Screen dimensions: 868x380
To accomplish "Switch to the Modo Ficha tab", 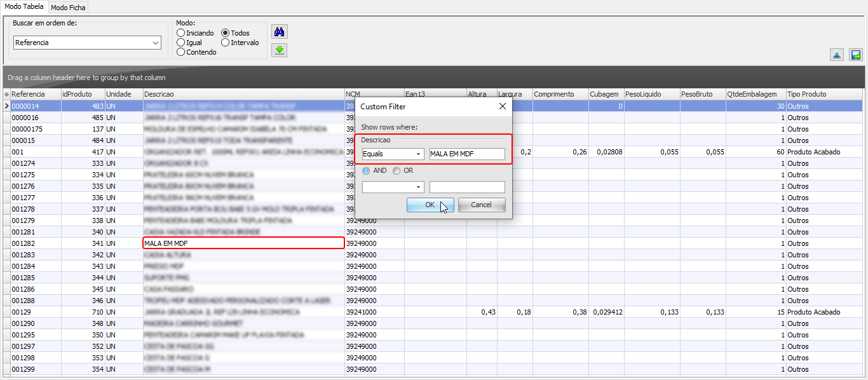I will (x=68, y=7).
